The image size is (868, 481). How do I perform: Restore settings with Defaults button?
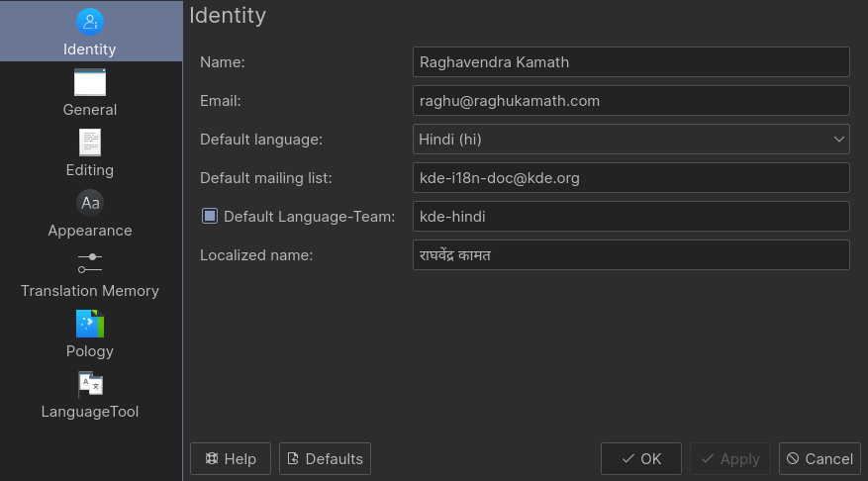(x=325, y=459)
